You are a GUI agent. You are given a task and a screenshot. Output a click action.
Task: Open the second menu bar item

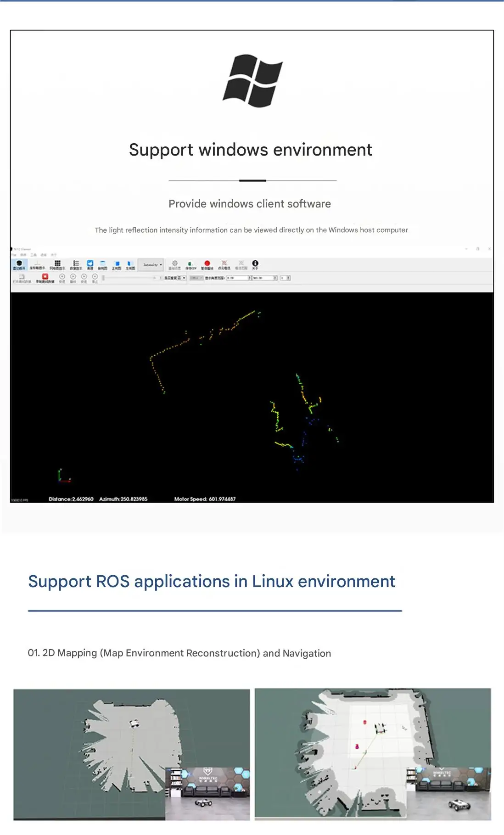pos(23,254)
